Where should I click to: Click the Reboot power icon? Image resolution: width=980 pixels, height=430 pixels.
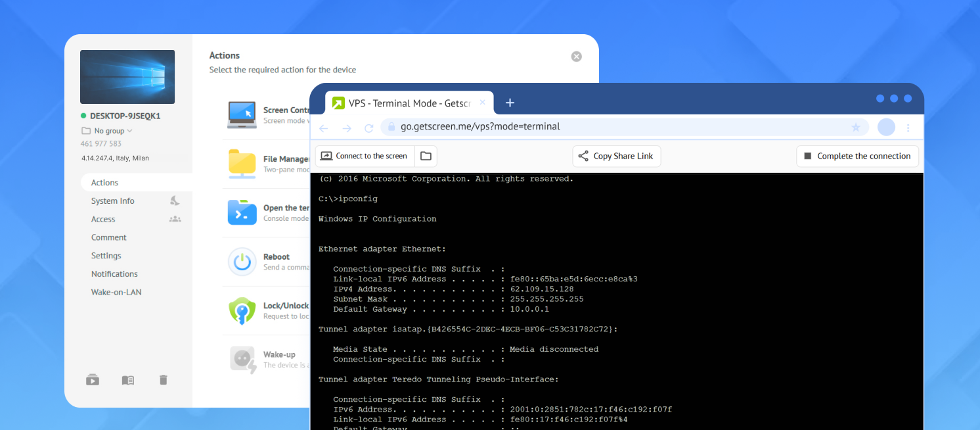tap(242, 262)
